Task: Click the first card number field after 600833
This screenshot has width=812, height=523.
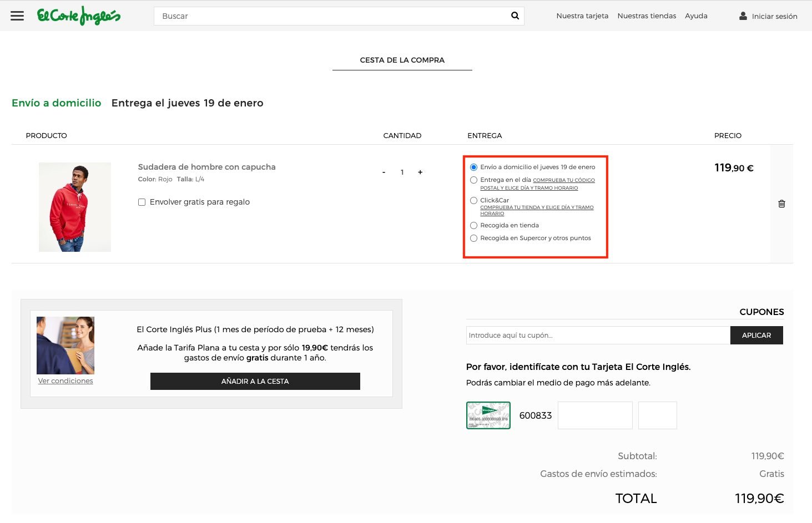Action: point(595,415)
